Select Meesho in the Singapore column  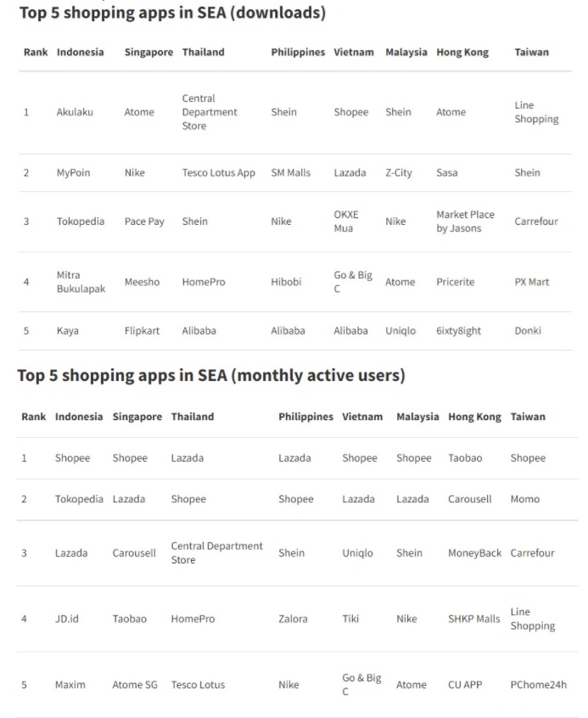pos(142,282)
